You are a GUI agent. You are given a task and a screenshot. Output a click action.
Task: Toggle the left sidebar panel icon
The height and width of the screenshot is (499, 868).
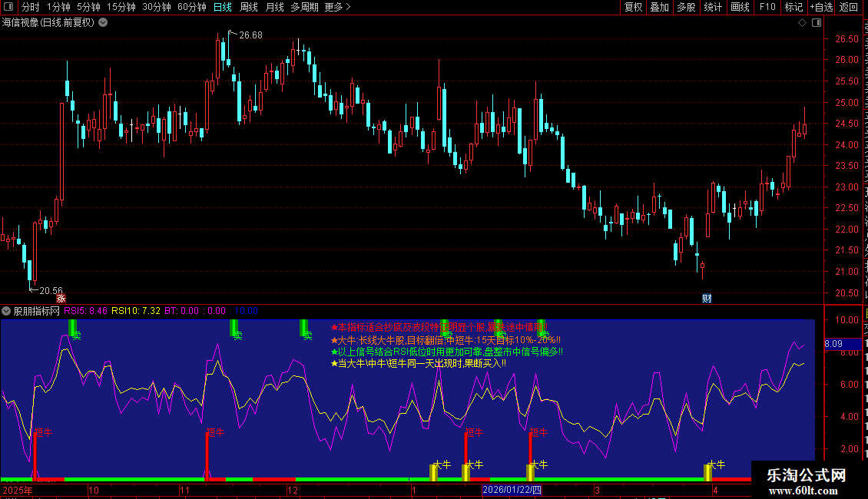[8, 7]
